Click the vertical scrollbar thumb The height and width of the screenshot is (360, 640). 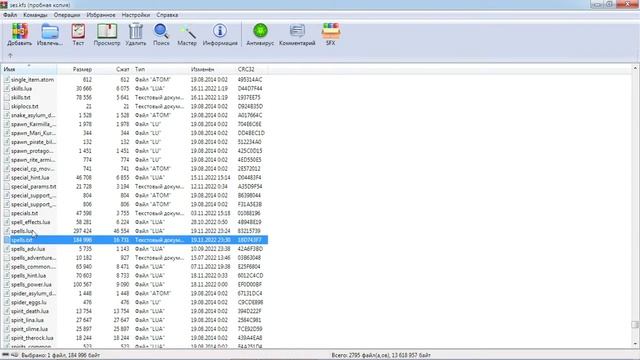pos(635,325)
